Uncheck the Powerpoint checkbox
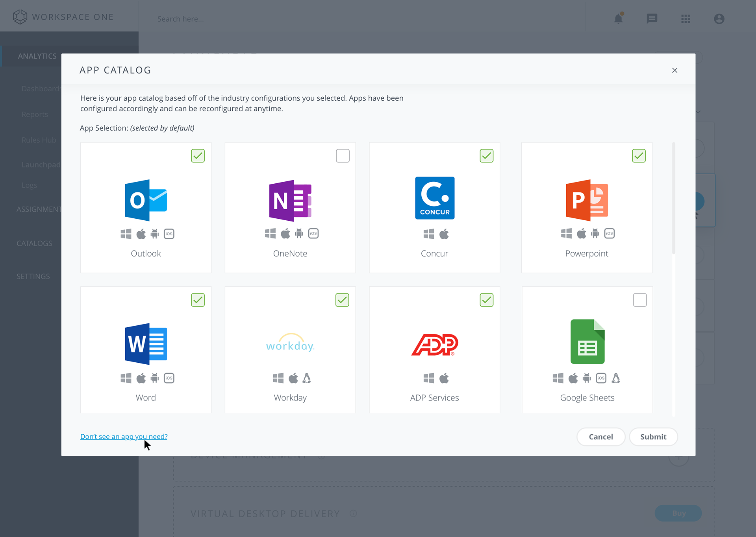The width and height of the screenshot is (756, 537). [x=639, y=156]
